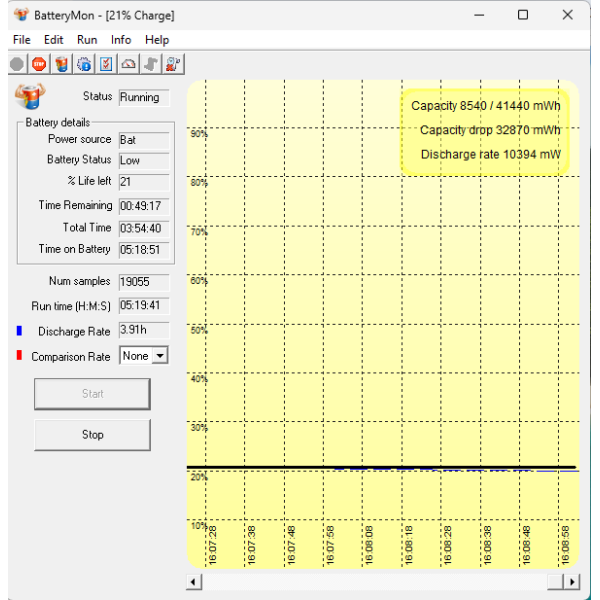Click the 16:07:28 time label on chart
The height and width of the screenshot is (600, 600).
click(x=213, y=545)
